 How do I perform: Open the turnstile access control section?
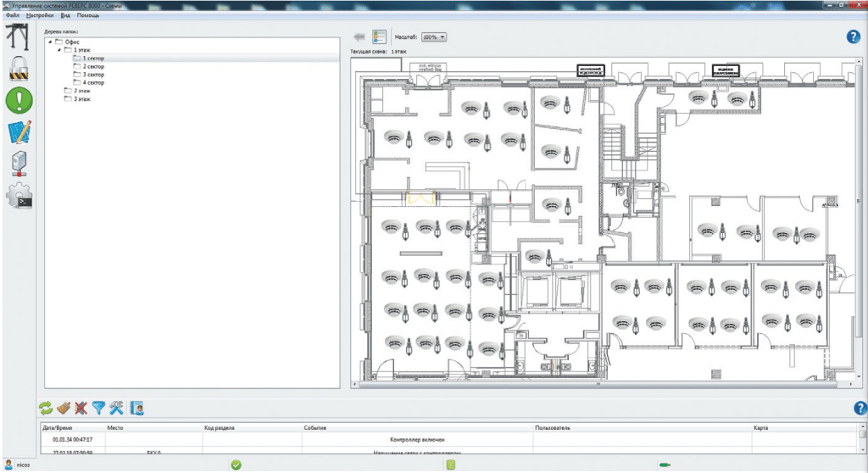pos(19,36)
